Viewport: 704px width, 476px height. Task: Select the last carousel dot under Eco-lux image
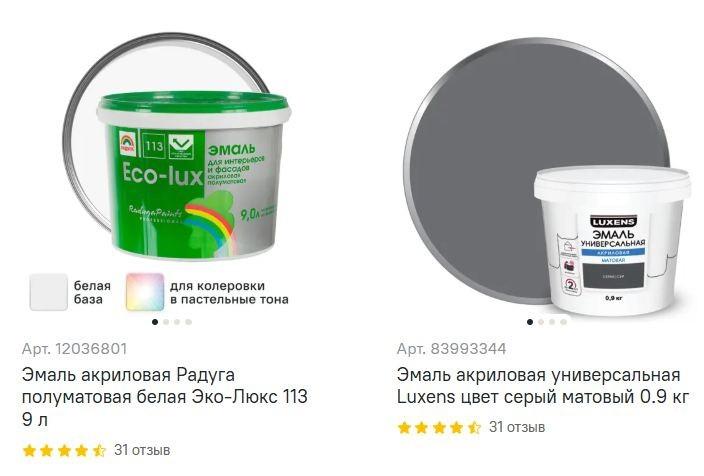(x=189, y=322)
